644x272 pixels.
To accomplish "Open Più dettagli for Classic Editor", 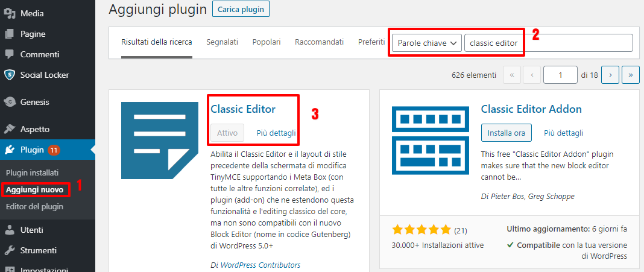I will click(276, 133).
